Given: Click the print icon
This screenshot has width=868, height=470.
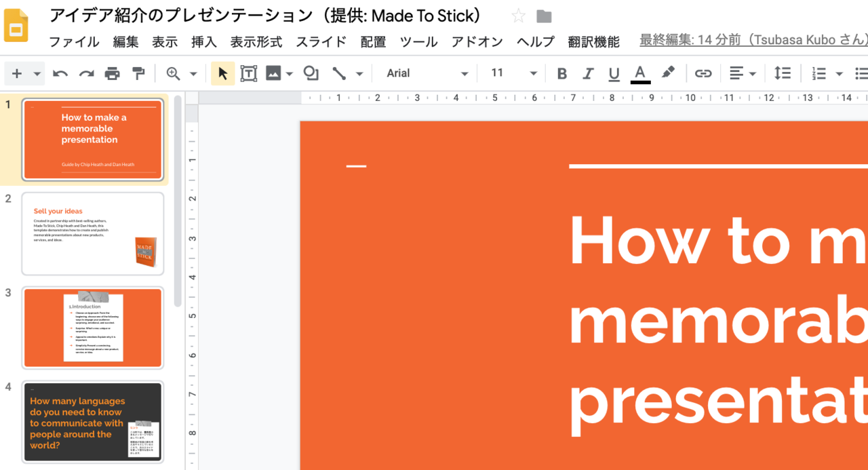Looking at the screenshot, I should point(112,73).
